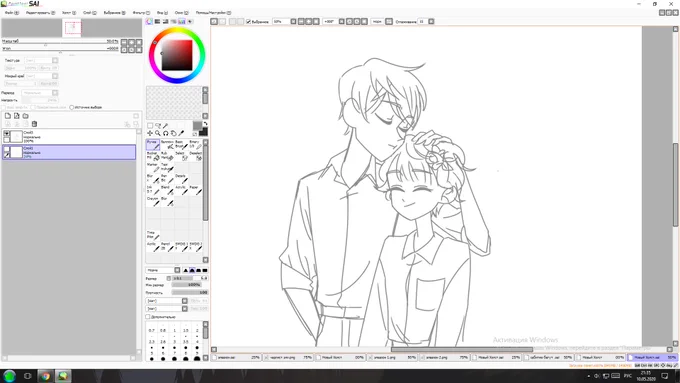This screenshot has width=680, height=383.
Task: Select the Ручка pen brush
Action: [x=153, y=145]
